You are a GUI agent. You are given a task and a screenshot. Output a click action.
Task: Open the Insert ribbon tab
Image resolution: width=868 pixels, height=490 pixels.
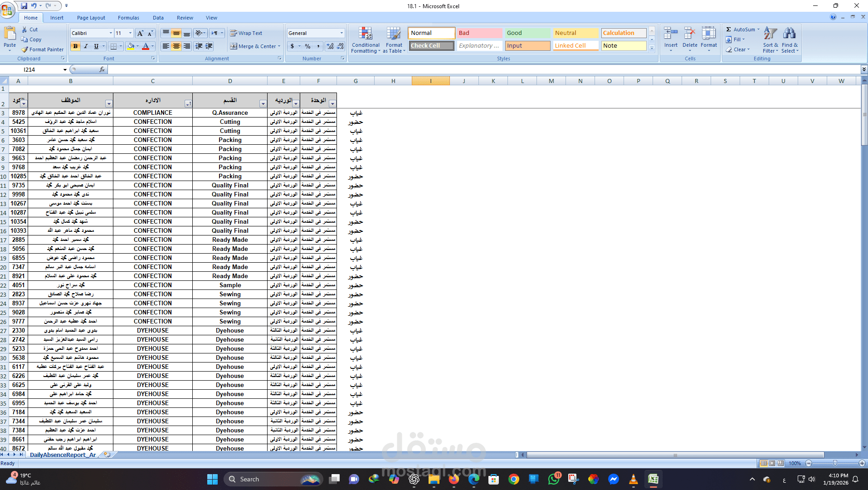click(x=57, y=18)
